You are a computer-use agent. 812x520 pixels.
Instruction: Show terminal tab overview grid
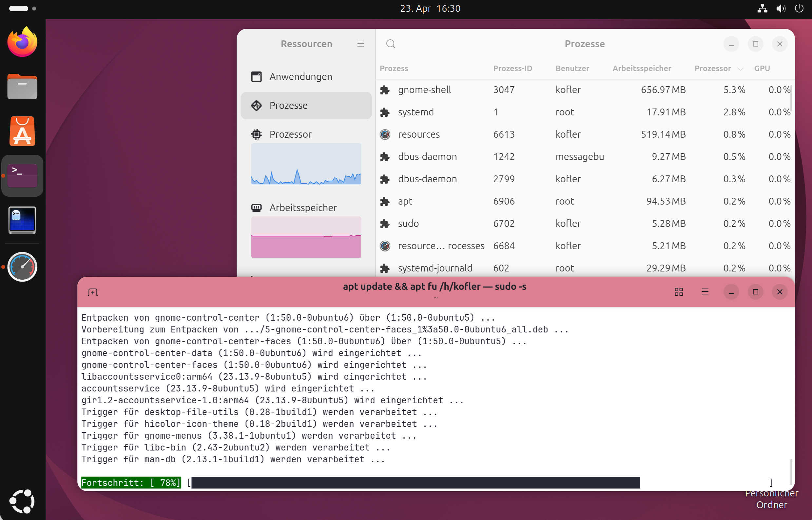pyautogui.click(x=679, y=292)
